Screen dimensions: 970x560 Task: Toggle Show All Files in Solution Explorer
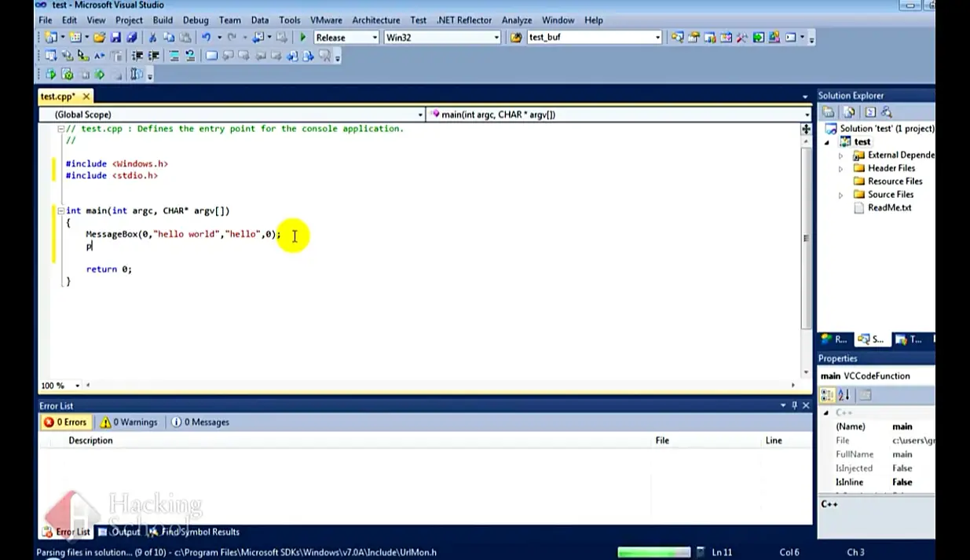(x=848, y=112)
